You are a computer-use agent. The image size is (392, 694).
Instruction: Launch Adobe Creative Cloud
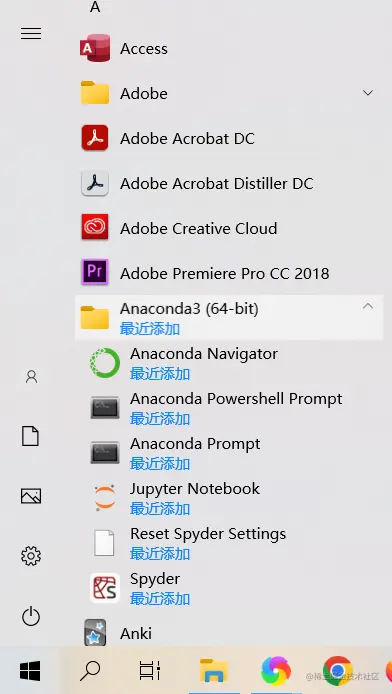tap(228, 228)
